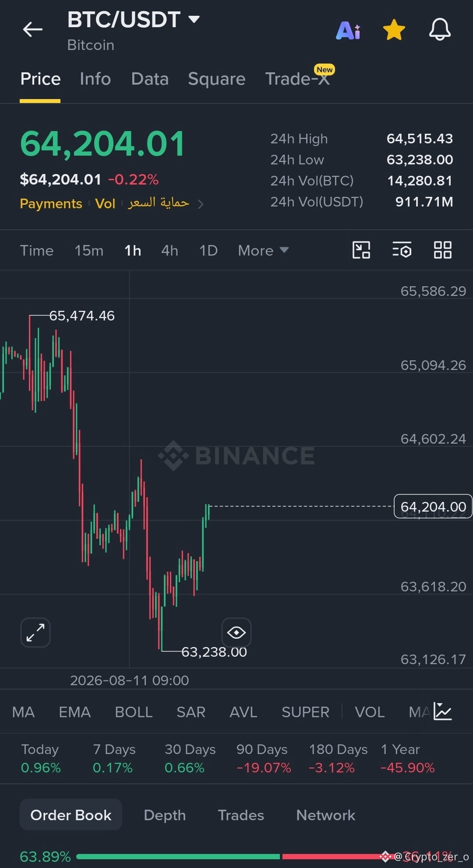Select the 4h chart interval

(169, 250)
